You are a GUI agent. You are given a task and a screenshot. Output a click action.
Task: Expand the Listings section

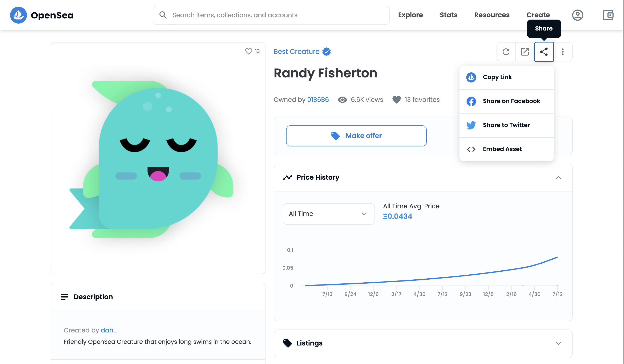pos(559,343)
